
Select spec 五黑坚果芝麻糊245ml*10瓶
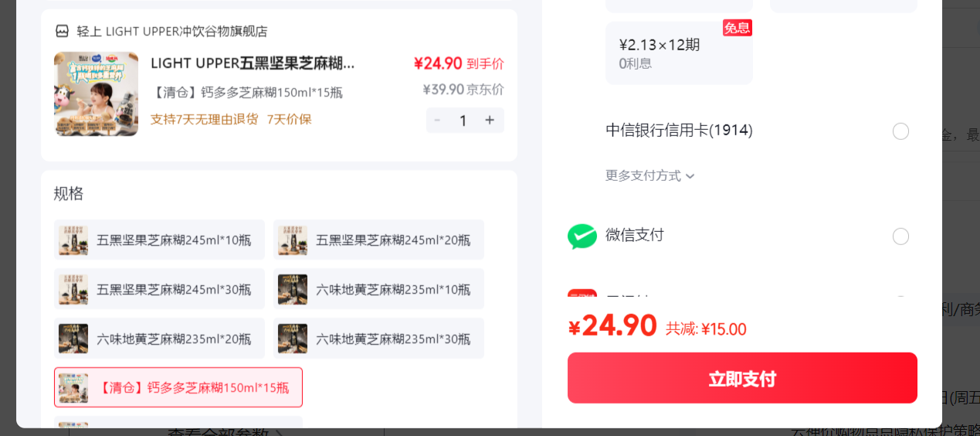pyautogui.click(x=159, y=240)
